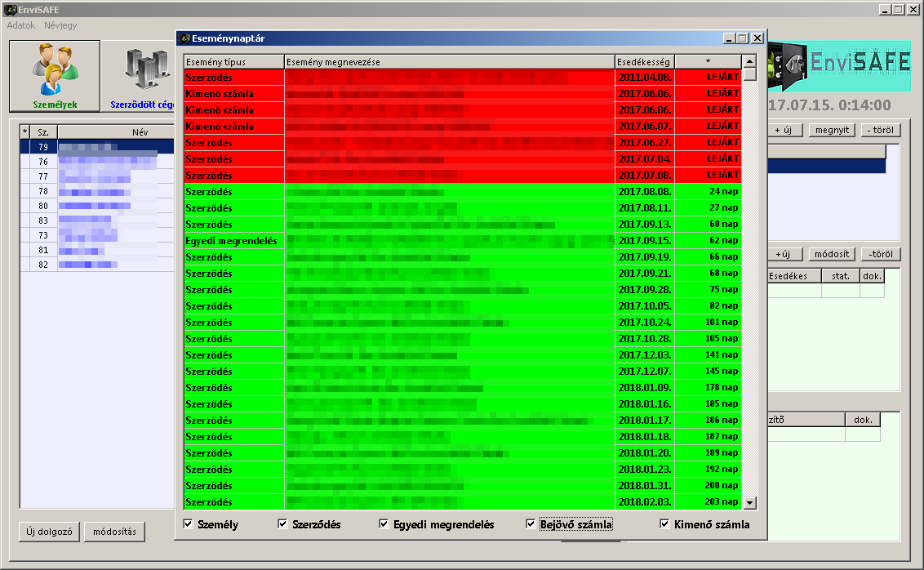
Task: Click the event list scrollbar up arrow
Action: click(749, 61)
